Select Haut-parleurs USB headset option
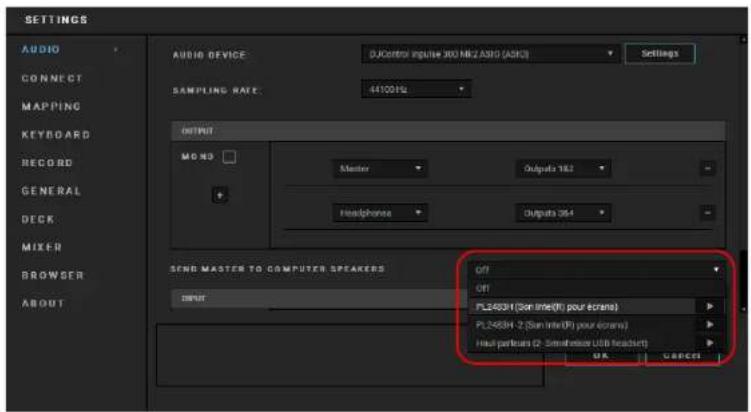This screenshot has height=412, width=751. click(x=581, y=343)
